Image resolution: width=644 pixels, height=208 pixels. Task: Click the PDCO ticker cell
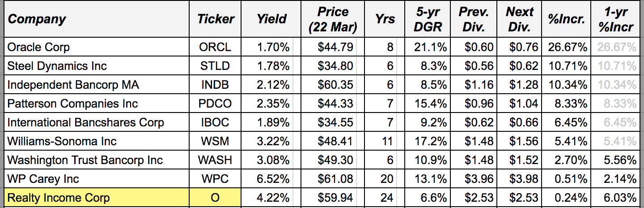coord(215,104)
